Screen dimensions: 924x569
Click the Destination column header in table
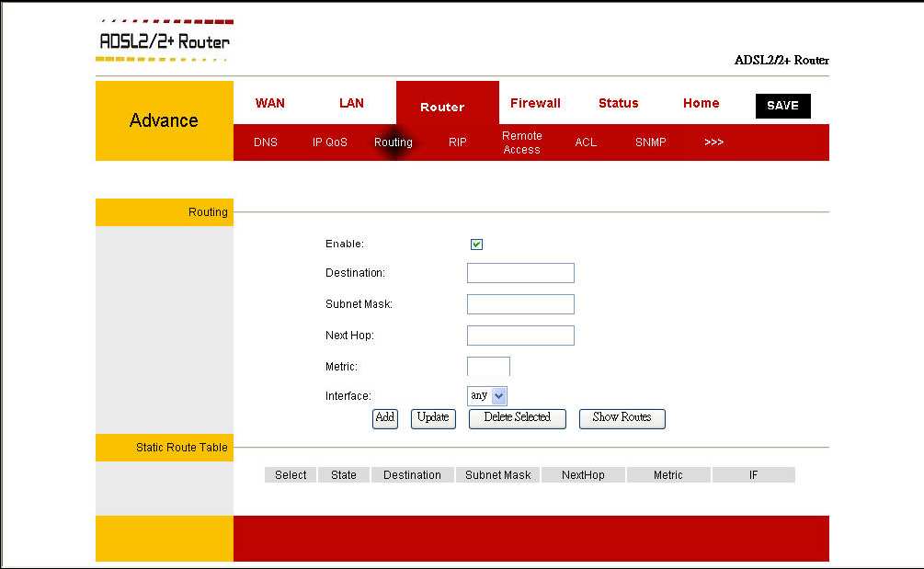pyautogui.click(x=412, y=474)
